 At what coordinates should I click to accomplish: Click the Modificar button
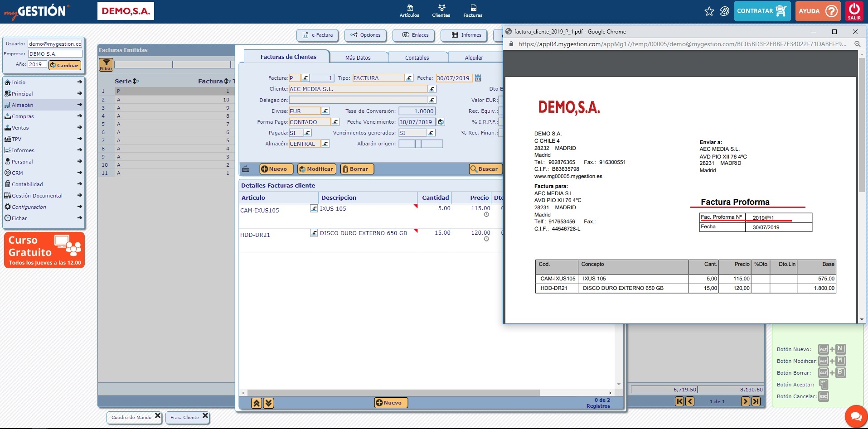coord(316,169)
